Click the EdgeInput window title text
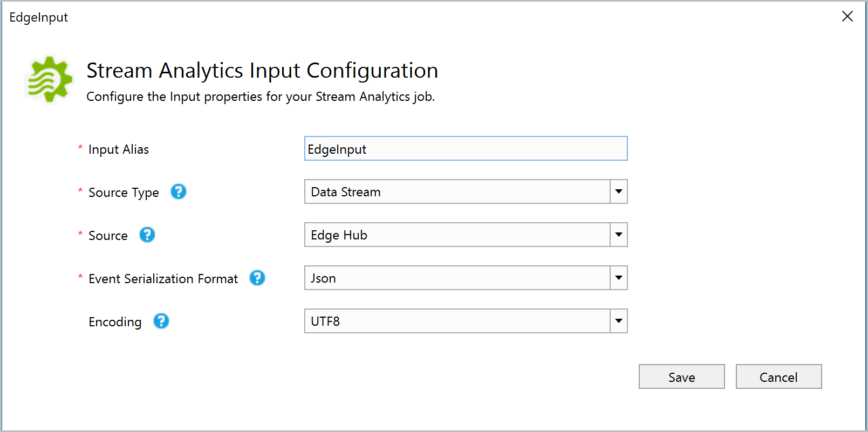Viewport: 868px width, 432px height. click(x=38, y=17)
